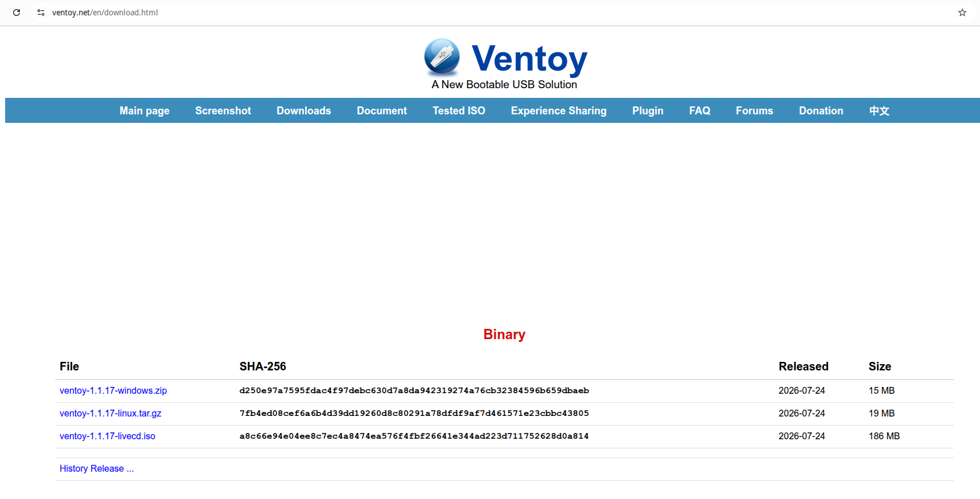Open the Main page menu item

(145, 111)
